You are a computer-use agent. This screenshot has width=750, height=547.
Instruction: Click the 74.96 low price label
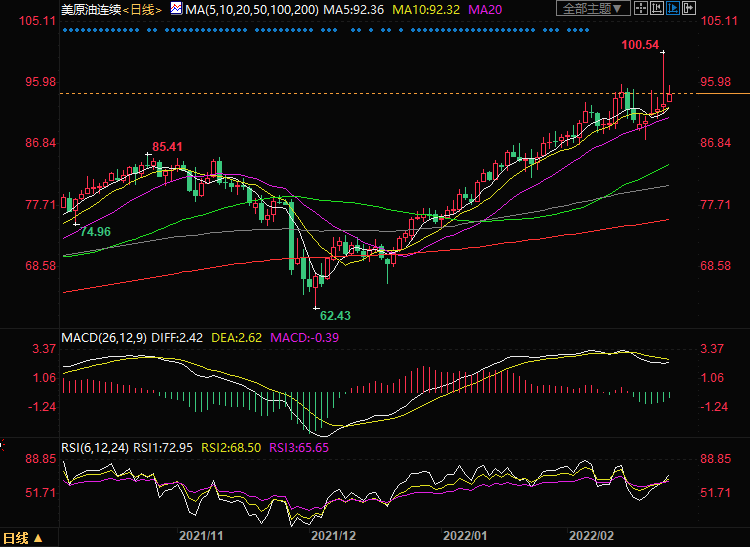point(95,231)
